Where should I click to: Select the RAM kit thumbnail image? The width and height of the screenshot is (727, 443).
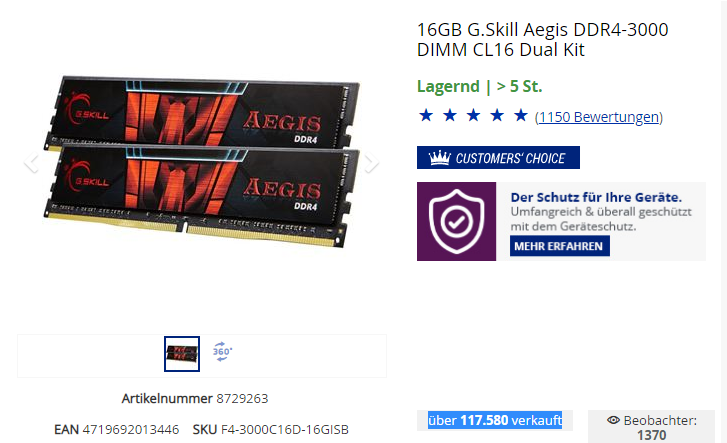[x=182, y=354]
